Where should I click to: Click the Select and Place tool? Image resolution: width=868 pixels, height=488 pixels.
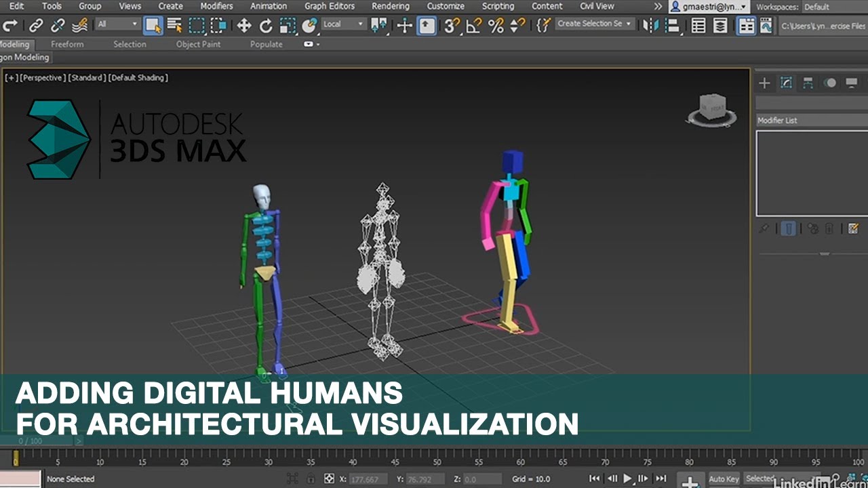[309, 26]
